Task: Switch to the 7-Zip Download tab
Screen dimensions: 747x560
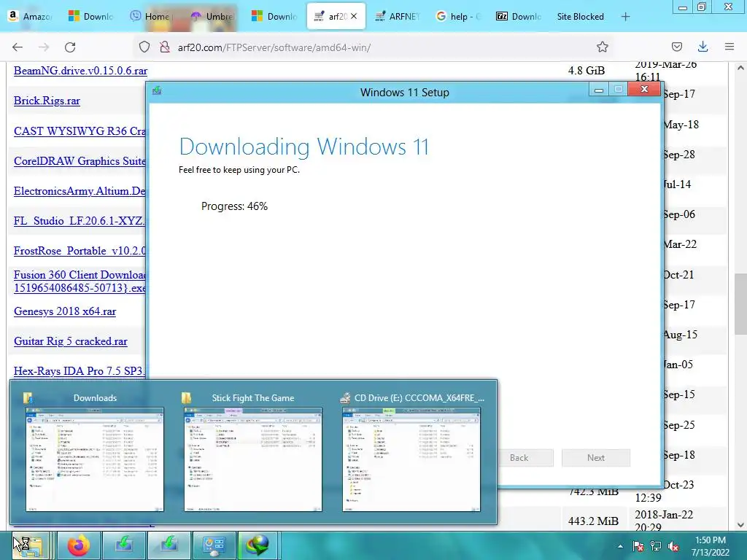Action: click(519, 16)
